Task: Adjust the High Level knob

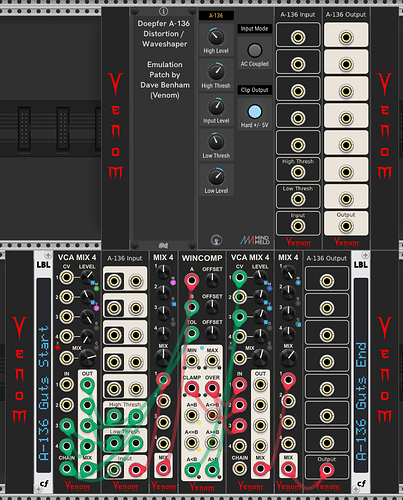Action: click(216, 36)
